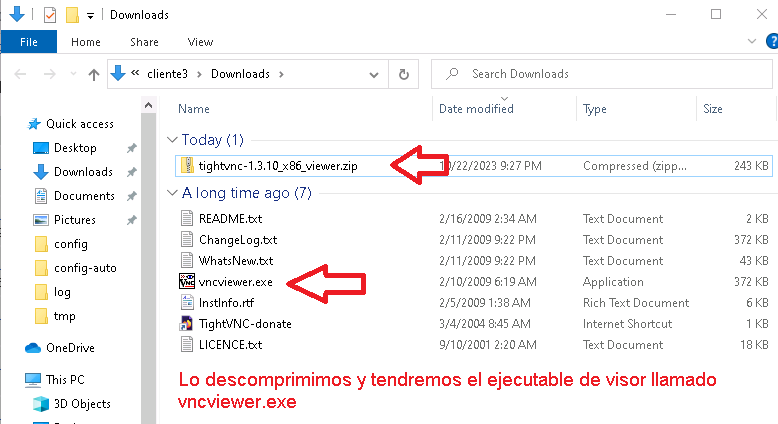
Task: Click the 243 KB size cell
Action: click(x=751, y=166)
